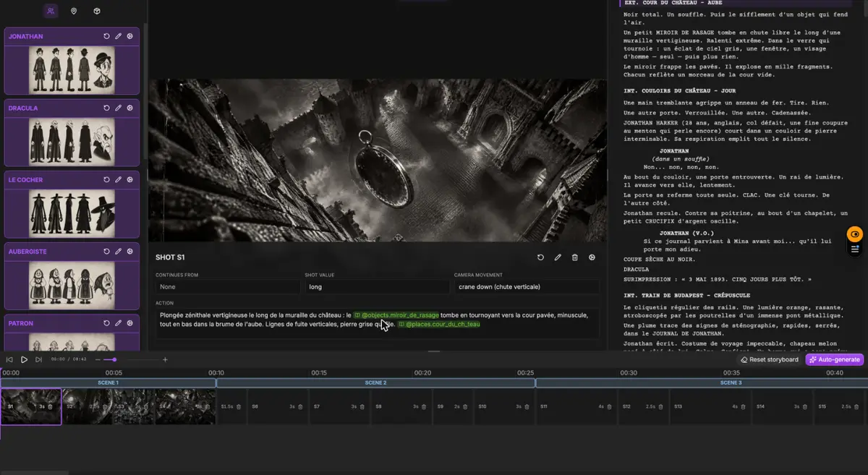Regenerate the LE COCHER character sheet
868x475 pixels.
[106, 179]
